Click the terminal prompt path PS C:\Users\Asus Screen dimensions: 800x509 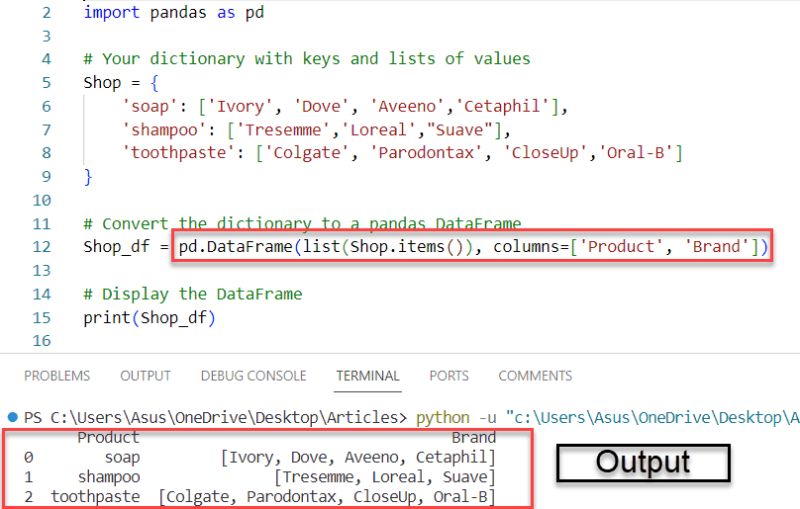pyautogui.click(x=215, y=418)
